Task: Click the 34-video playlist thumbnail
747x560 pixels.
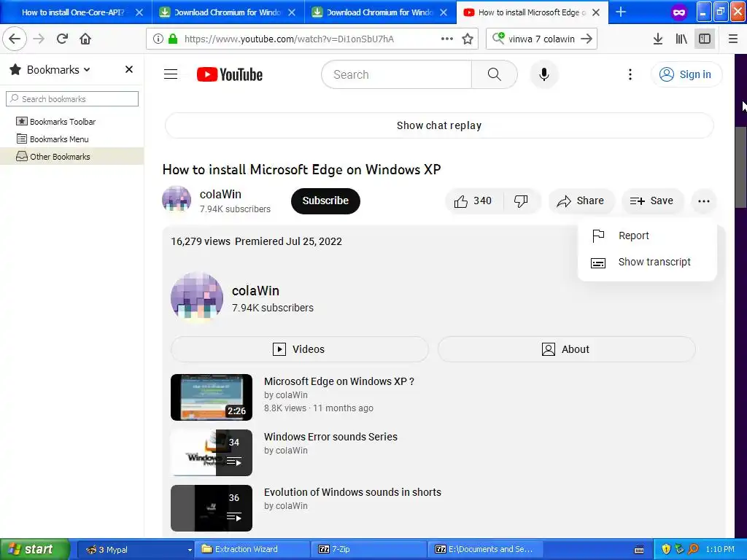Action: (211, 452)
